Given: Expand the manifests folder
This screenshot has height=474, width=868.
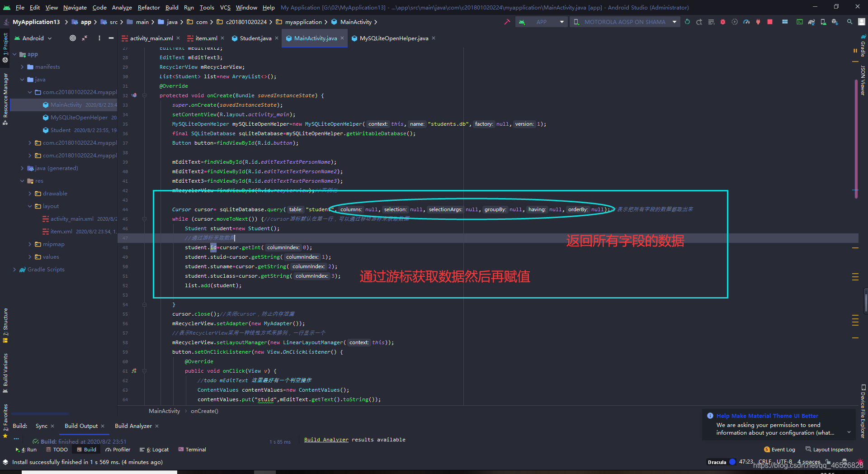Looking at the screenshot, I should coord(22,67).
